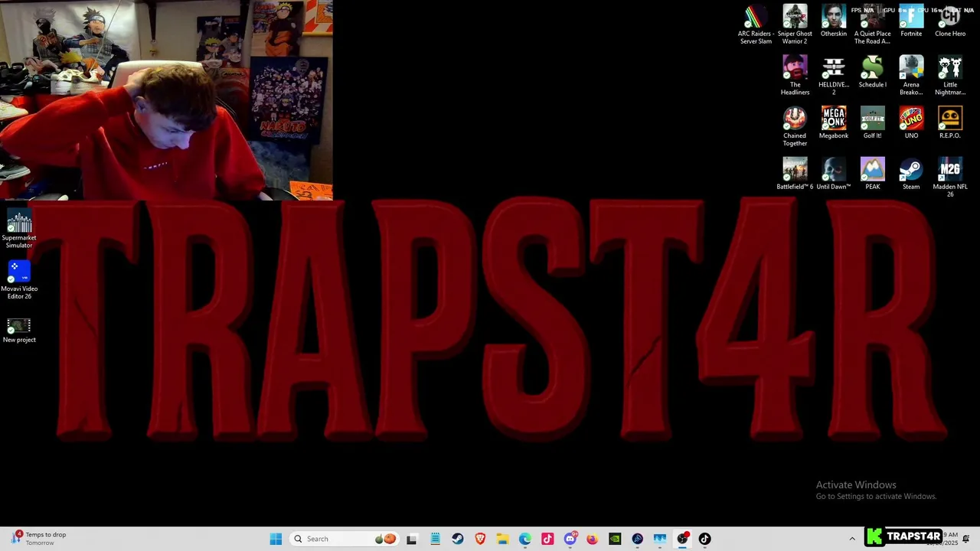Screen dimensions: 980x551
Task: Open the Otherskin desktop icon
Action: point(834,21)
